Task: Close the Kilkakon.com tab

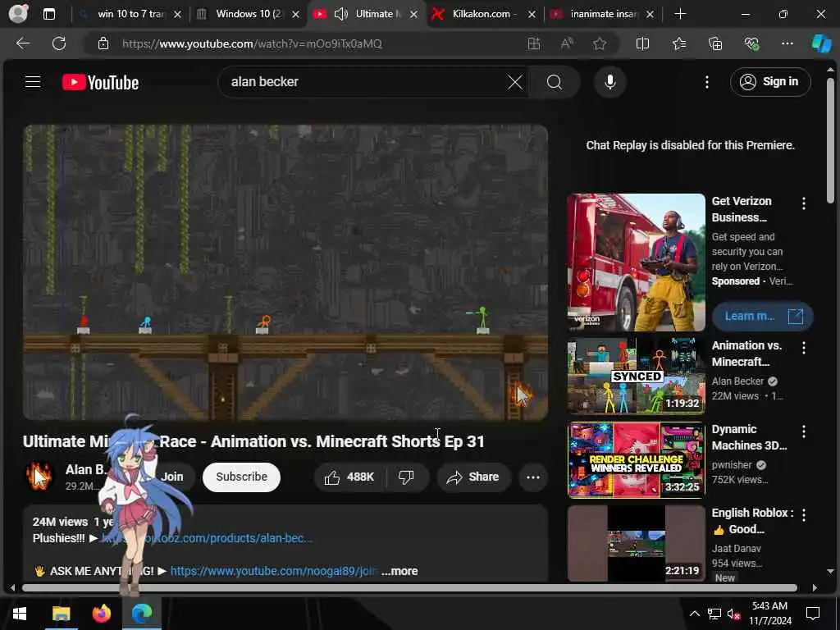Action: 532,15
